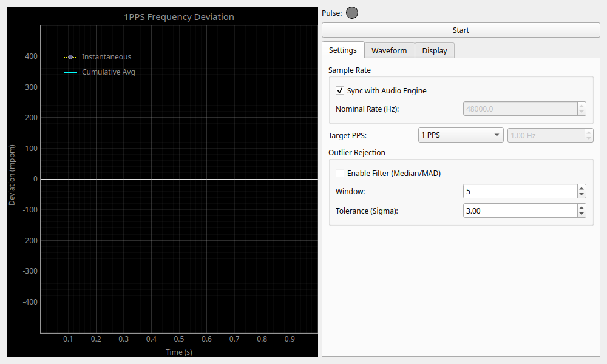This screenshot has height=364, width=607.
Task: Toggle the Sync with Audio Engine checkbox
Action: coord(340,90)
